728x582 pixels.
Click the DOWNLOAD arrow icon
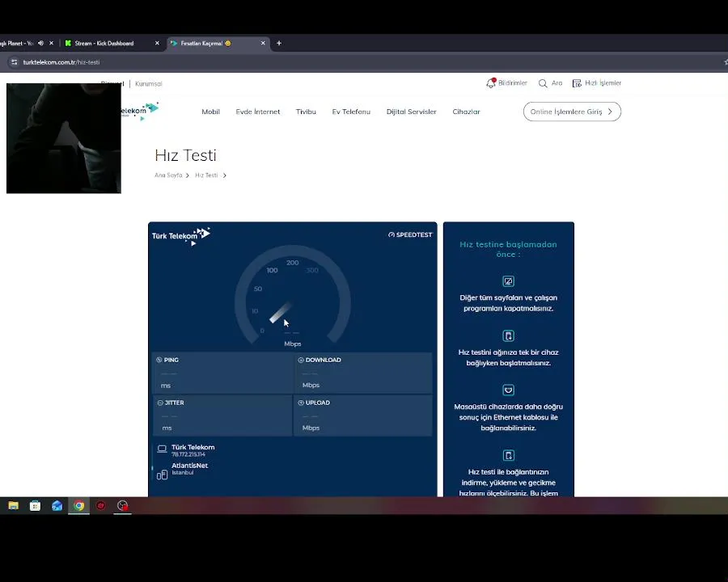tap(301, 361)
